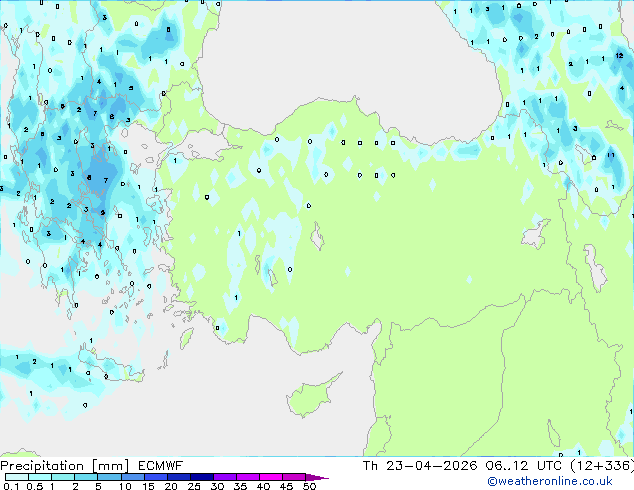The image size is (634, 490).
Task: Click the 35–40 mm legend color box
Action: pos(247,477)
